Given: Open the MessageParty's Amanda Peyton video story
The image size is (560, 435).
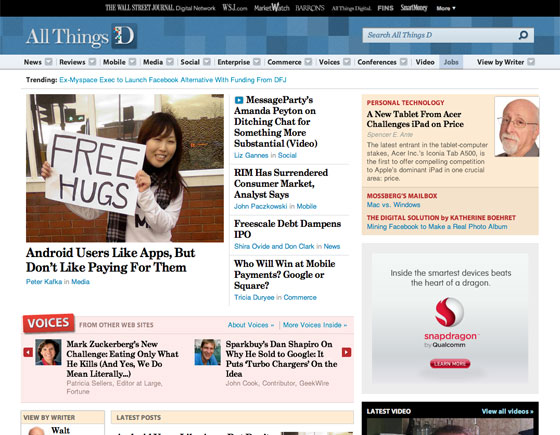Looking at the screenshot, I should (276, 122).
